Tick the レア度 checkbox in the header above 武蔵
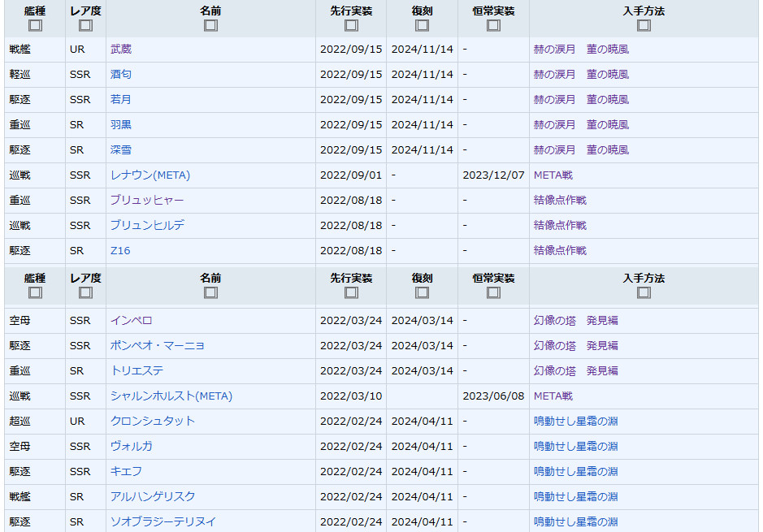Screen dimensions: 763x532 tap(85, 25)
